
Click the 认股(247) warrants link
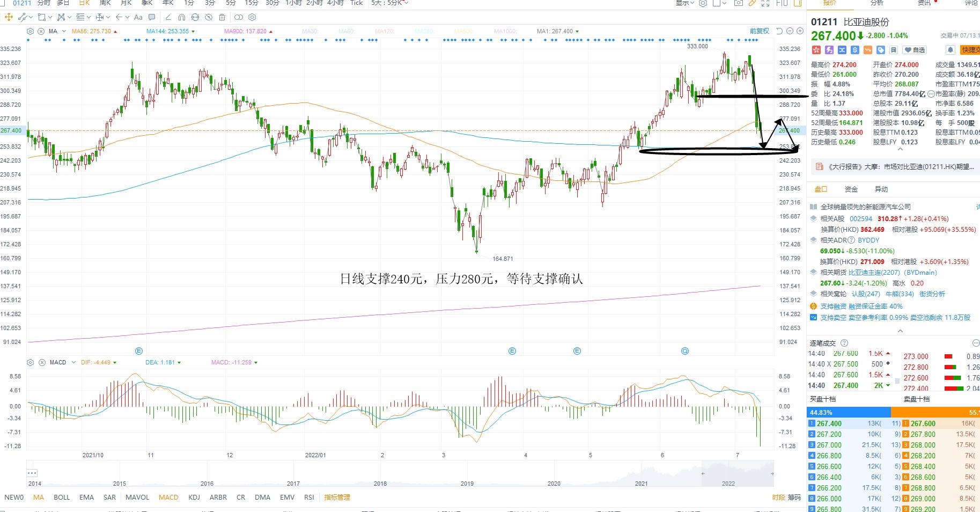(866, 294)
